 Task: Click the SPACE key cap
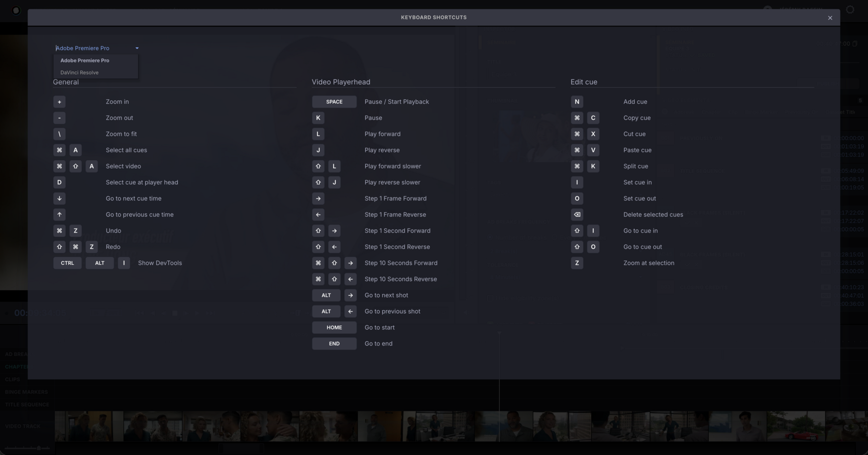pos(334,102)
